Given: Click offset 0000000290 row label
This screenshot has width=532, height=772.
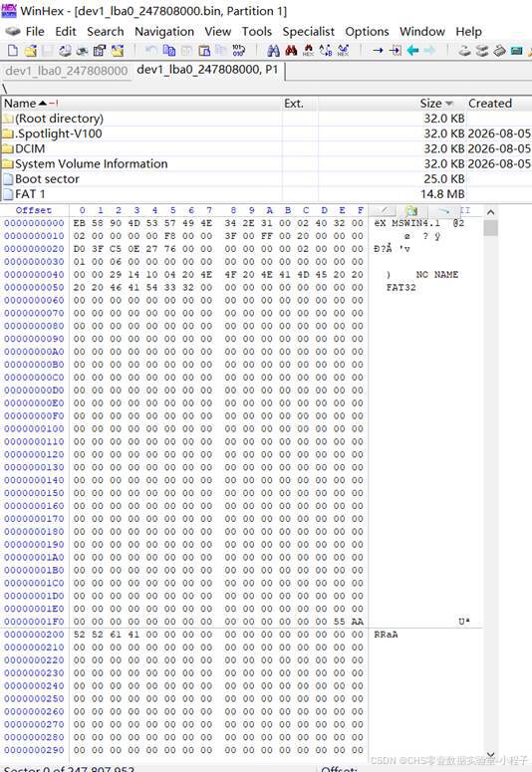Looking at the screenshot, I should click(34, 750).
